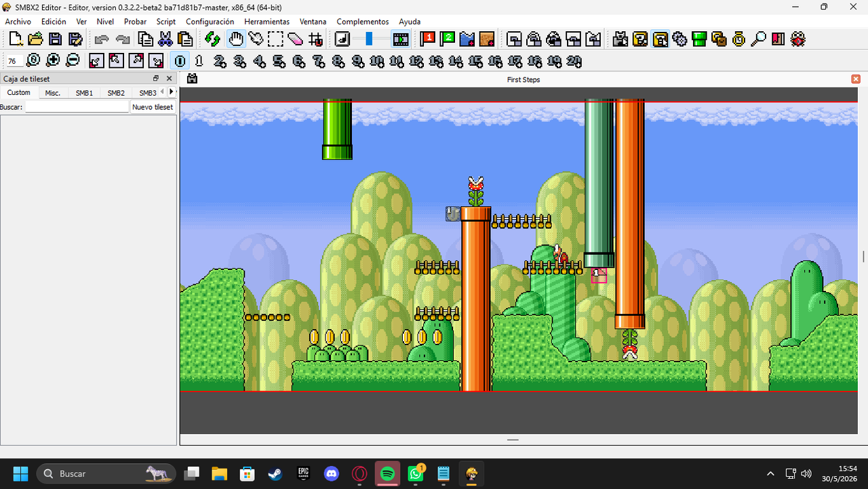Open the Complementos menu
This screenshot has width=868, height=489.
pos(363,22)
